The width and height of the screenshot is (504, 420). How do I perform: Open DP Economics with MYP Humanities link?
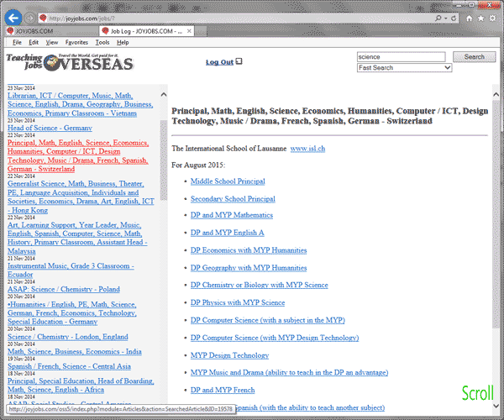click(249, 250)
